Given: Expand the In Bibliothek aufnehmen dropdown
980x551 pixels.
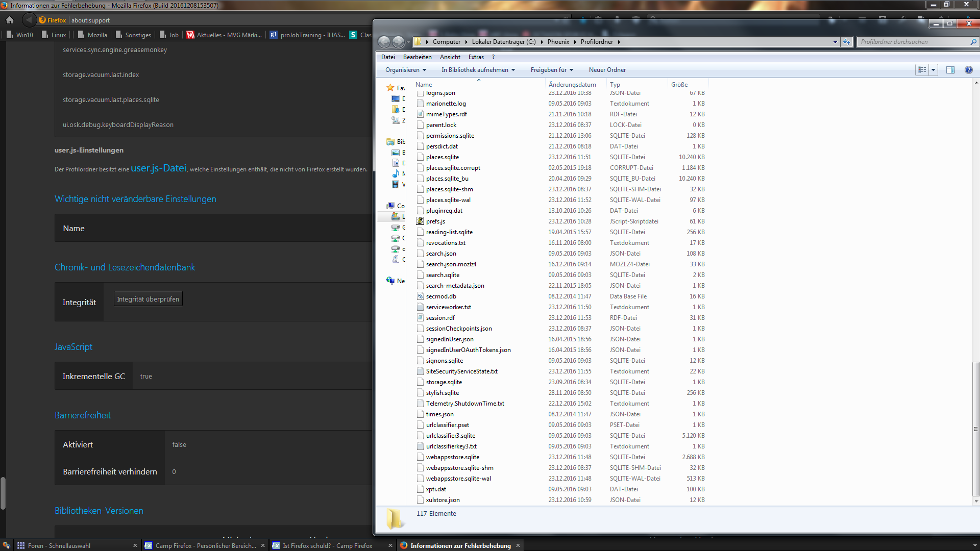Looking at the screenshot, I should 478,70.
